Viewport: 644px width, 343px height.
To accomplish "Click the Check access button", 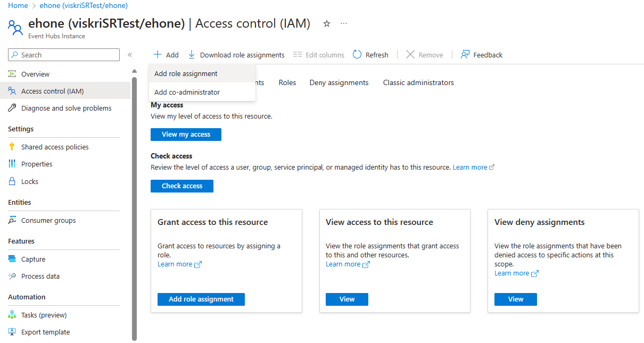I will coord(182,186).
